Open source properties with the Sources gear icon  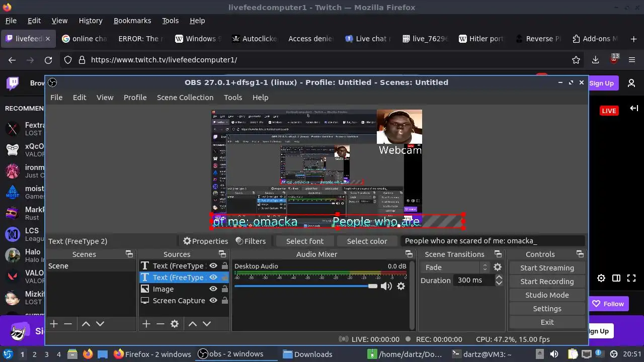click(175, 324)
